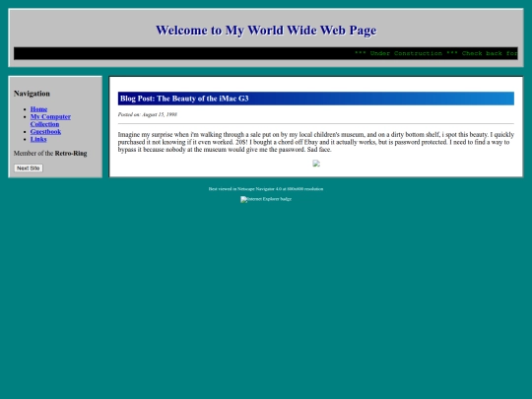The image size is (532, 399).
Task: Click the broken image in the blog post
Action: [x=316, y=164]
